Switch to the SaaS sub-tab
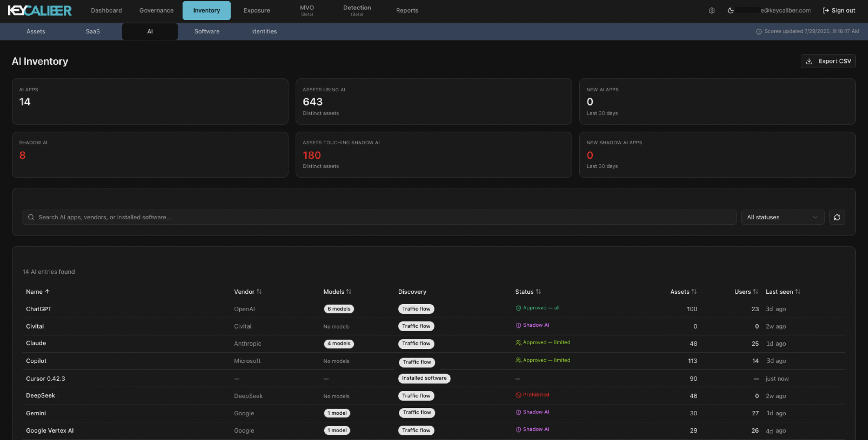Viewport: 868px width, 440px height. click(x=93, y=31)
